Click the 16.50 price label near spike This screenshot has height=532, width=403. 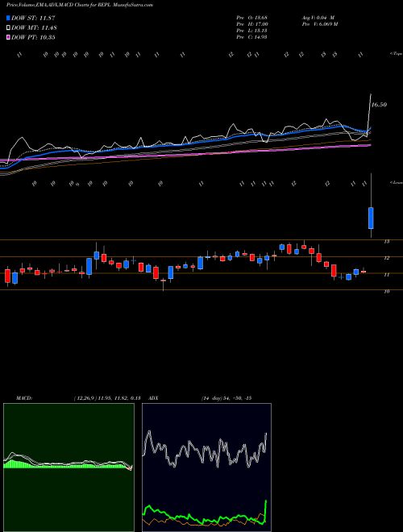pyautogui.click(x=379, y=105)
